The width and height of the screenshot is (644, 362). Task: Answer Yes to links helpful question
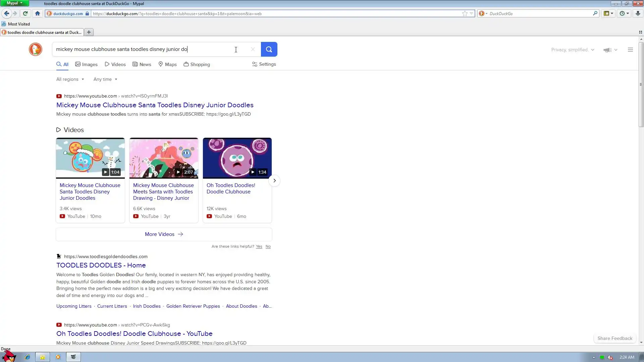pos(259,246)
